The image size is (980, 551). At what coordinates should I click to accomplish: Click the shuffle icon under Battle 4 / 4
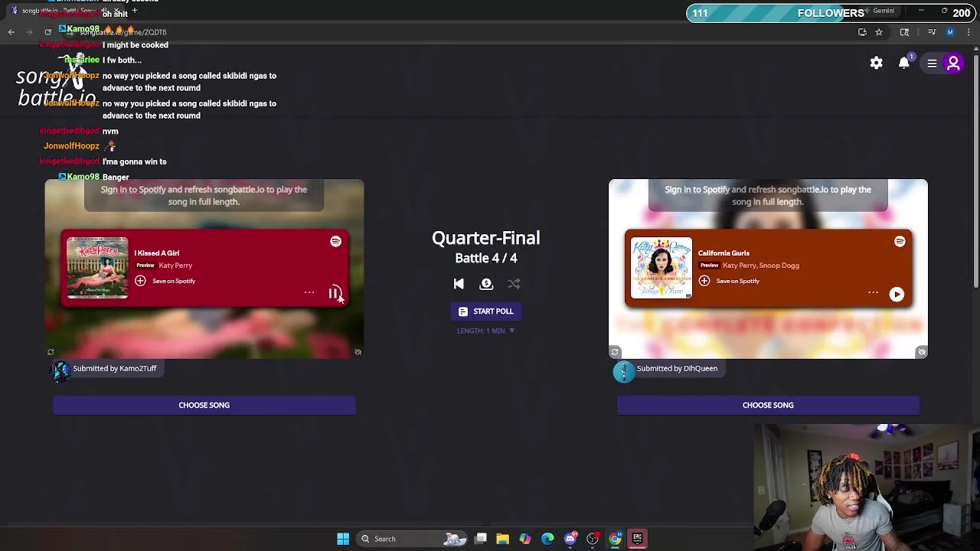coord(514,284)
